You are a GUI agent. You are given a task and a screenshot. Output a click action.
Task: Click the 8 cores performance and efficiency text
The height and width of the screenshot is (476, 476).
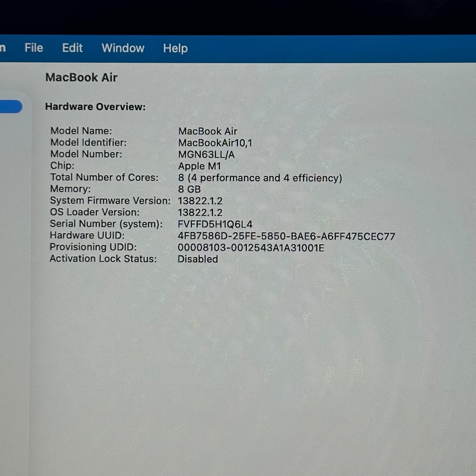click(x=260, y=178)
